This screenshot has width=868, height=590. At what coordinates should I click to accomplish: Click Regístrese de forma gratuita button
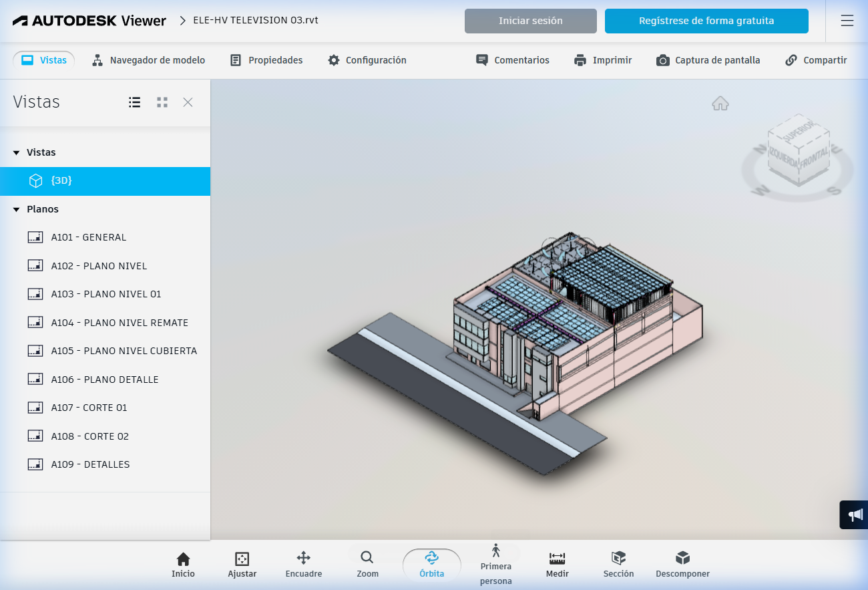coord(706,21)
